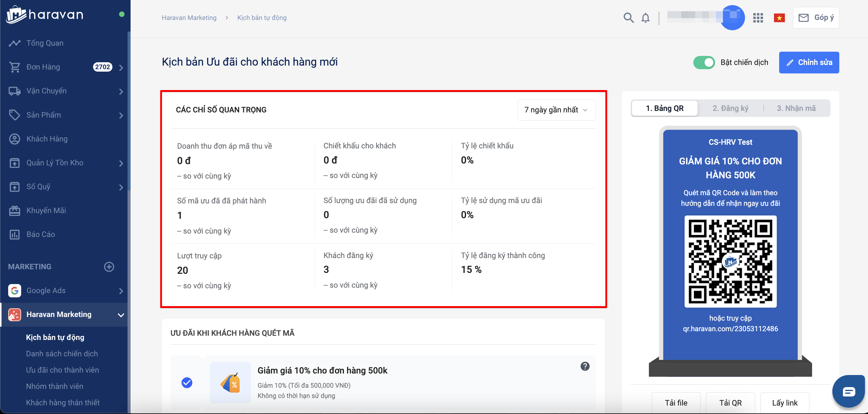Click the Tải file button
This screenshot has height=414, width=868.
coord(675,403)
